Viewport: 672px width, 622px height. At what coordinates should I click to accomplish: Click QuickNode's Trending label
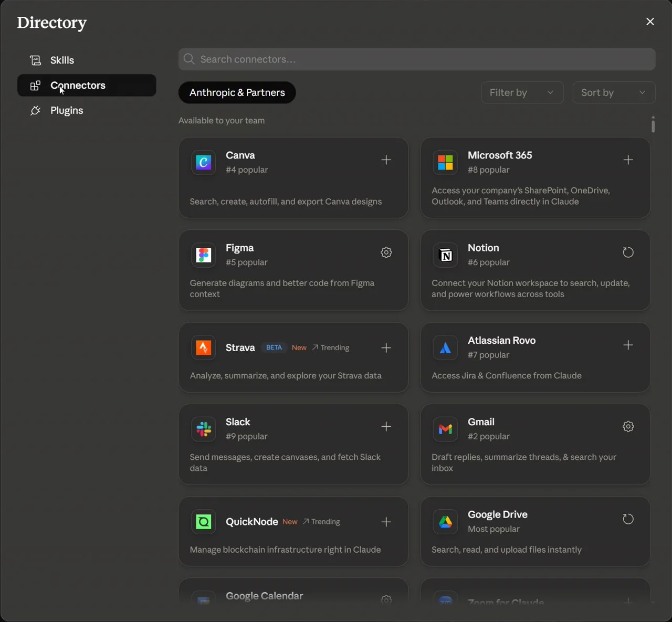321,522
